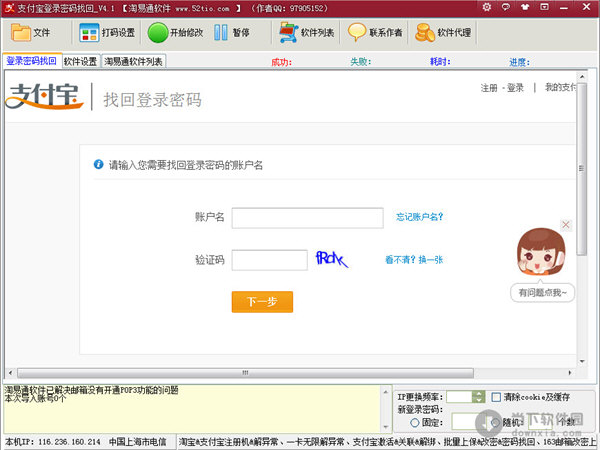Click the cartoon girl helper avatar
Image resolution: width=600 pixels, height=450 pixels.
[x=541, y=252]
